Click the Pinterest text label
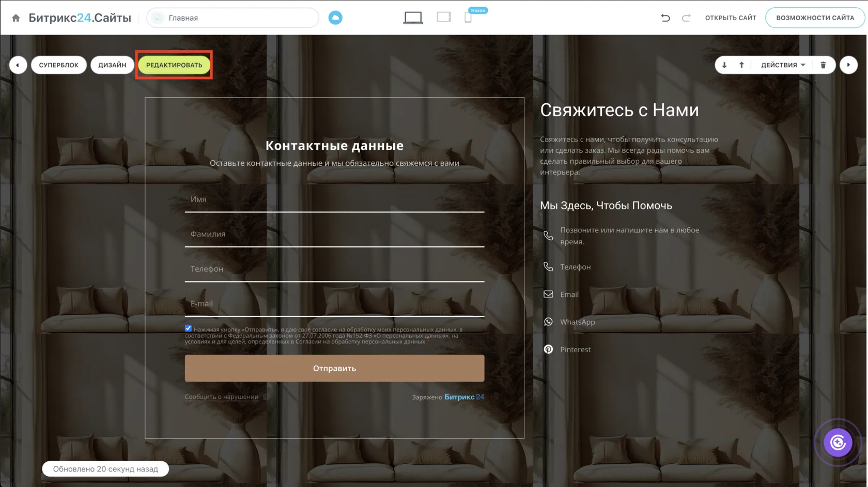The height and width of the screenshot is (487, 868). 576,350
